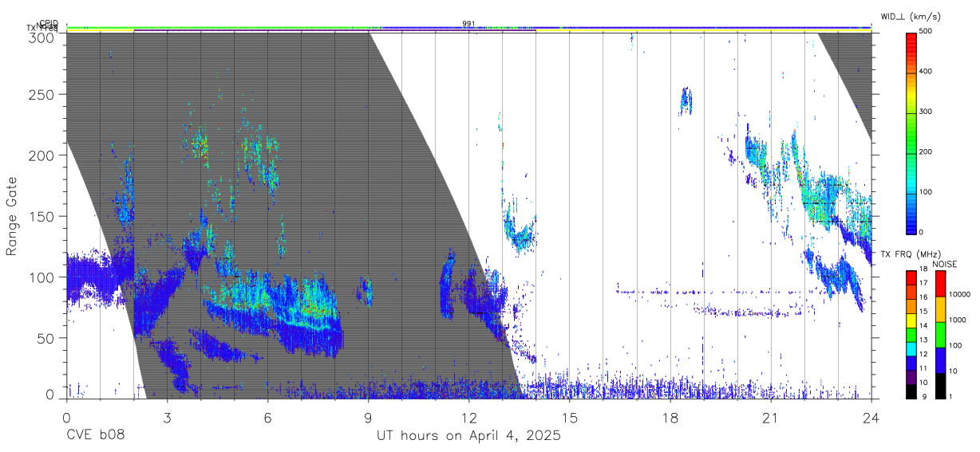
Task: Pick red 17-18 MHz swatch in TX FRQ legend
Action: (911, 277)
